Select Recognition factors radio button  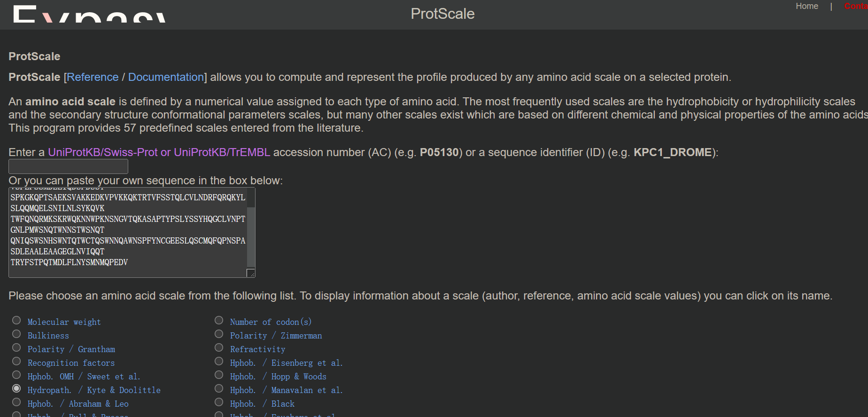[x=16, y=361]
